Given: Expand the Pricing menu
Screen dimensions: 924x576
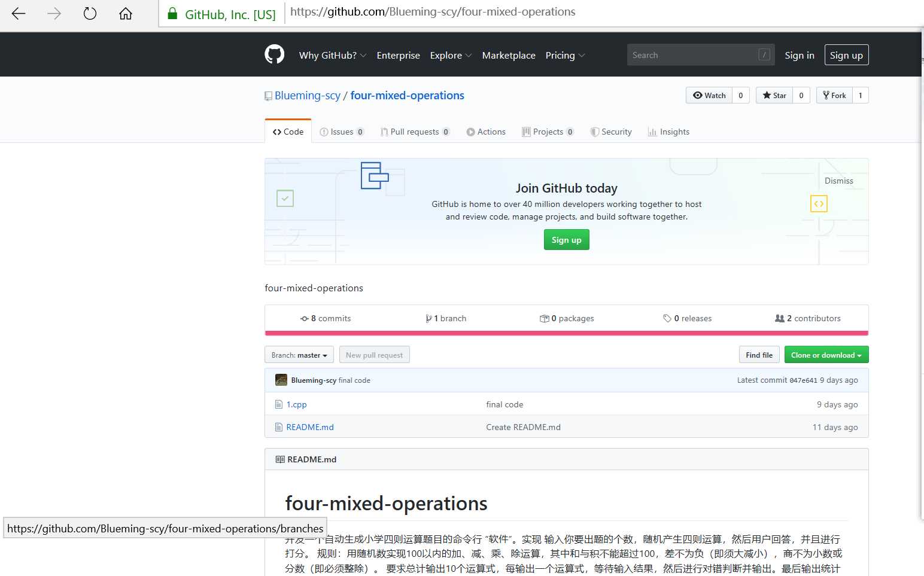Looking at the screenshot, I should [565, 55].
